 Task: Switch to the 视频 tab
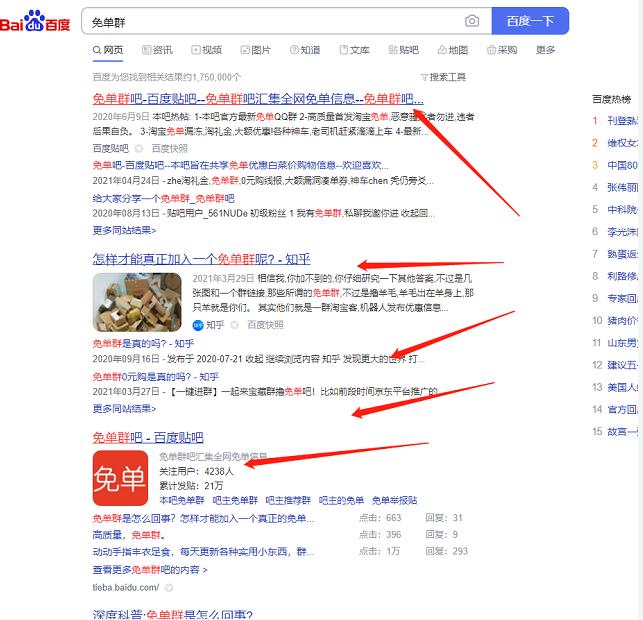click(207, 50)
